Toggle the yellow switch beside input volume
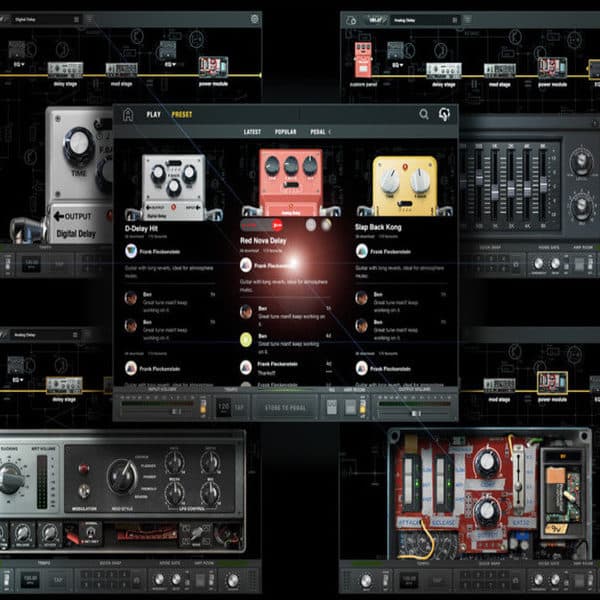The height and width of the screenshot is (600, 600). point(203,407)
